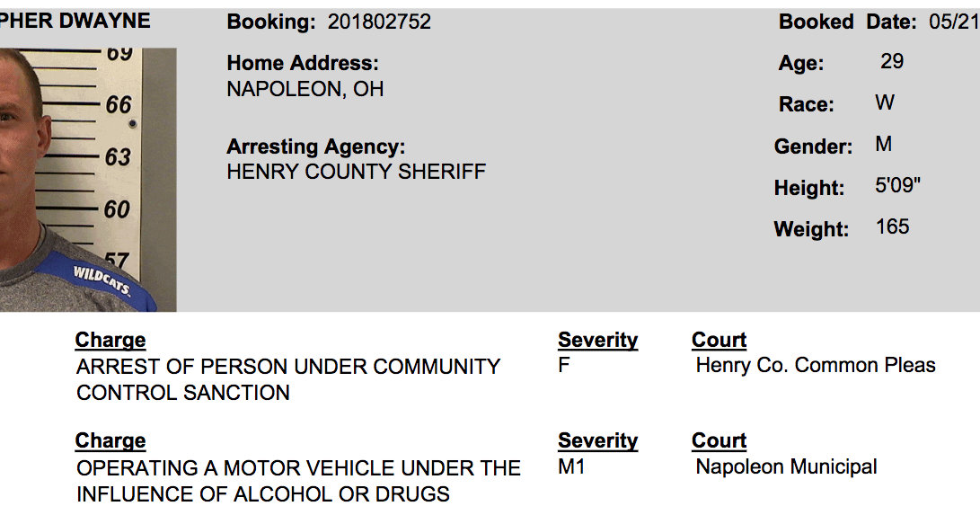Select the height value 5'09"
The width and height of the screenshot is (980, 515).
pos(898,186)
